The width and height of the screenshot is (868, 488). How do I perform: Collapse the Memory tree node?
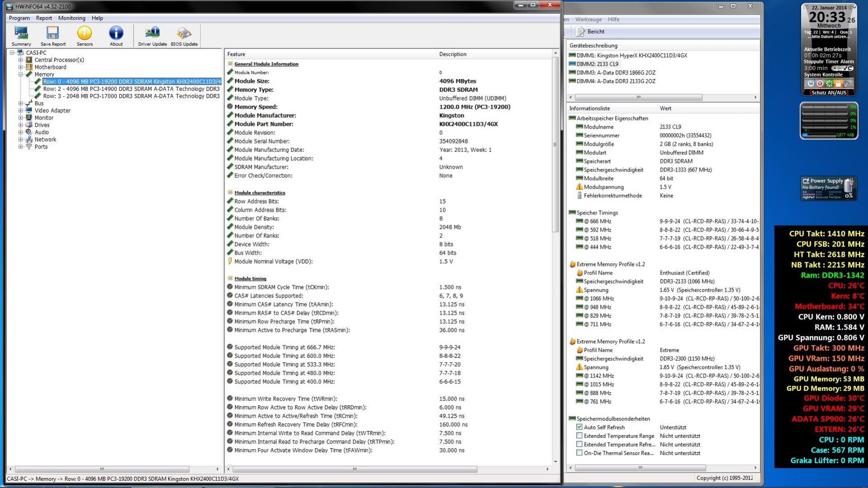pos(20,74)
